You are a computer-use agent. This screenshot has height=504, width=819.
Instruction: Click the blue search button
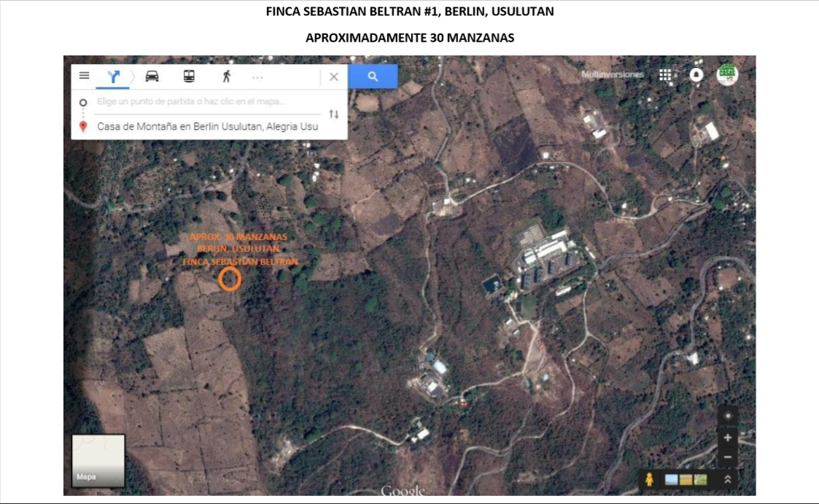(373, 77)
